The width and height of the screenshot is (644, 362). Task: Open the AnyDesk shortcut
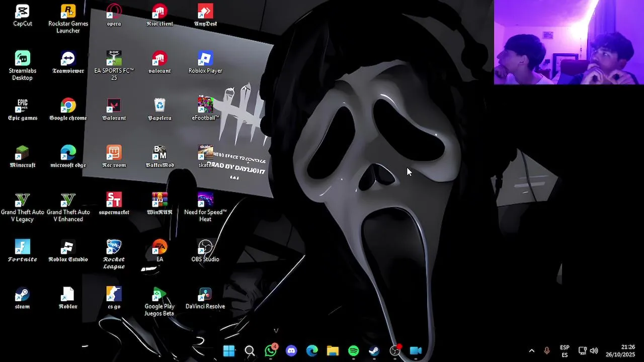pyautogui.click(x=205, y=16)
